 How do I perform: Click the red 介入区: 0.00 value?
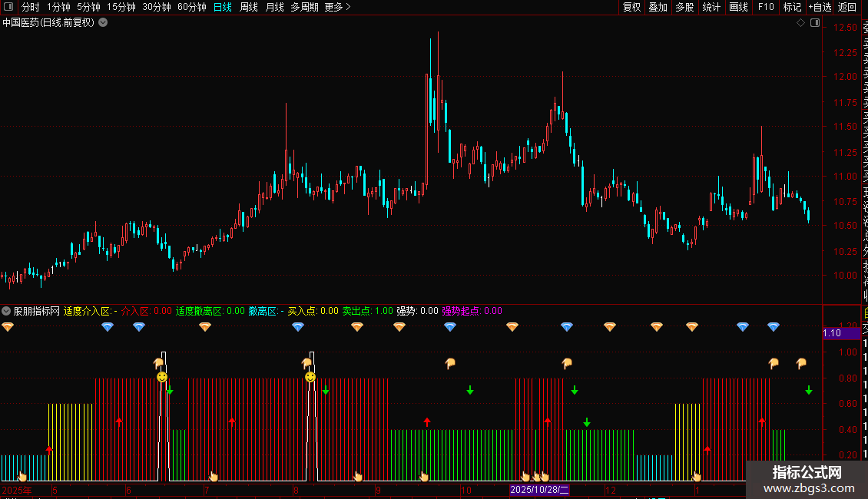pyautogui.click(x=147, y=311)
